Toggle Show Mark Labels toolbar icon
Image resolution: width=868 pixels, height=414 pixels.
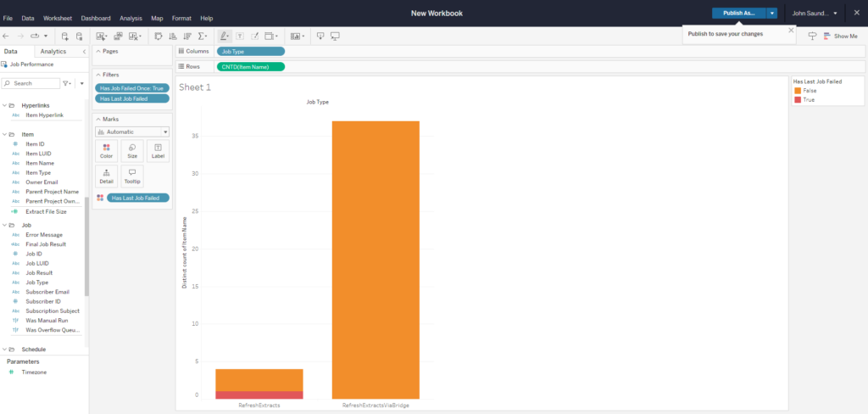[x=240, y=36]
